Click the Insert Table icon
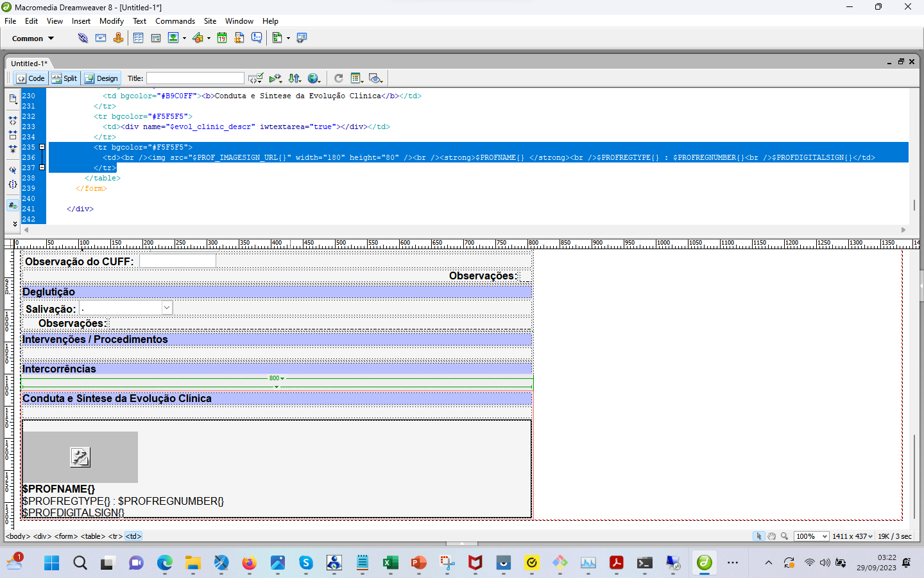The height and width of the screenshot is (578, 924). click(x=138, y=38)
